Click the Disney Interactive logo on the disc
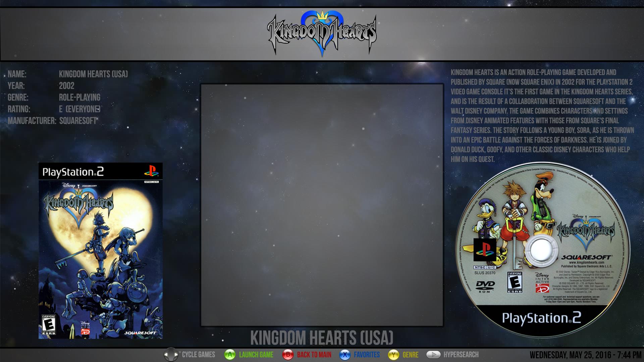 coord(542,282)
